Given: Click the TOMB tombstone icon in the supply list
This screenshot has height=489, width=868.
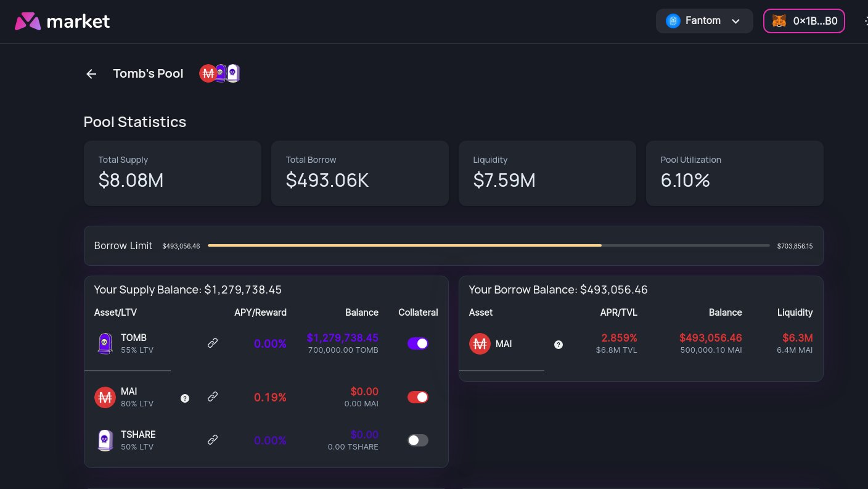Looking at the screenshot, I should [x=105, y=343].
